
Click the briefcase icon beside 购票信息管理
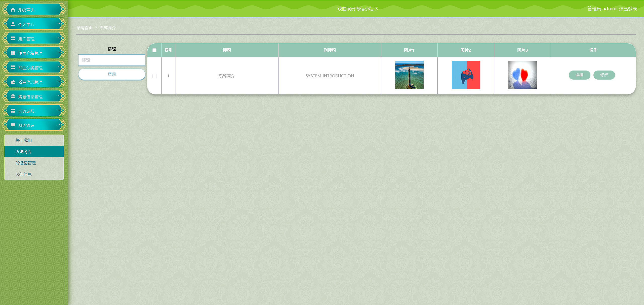[13, 96]
